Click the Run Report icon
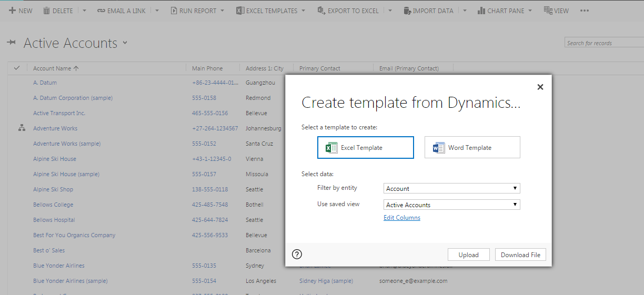Screen dimensions: 644x295 click(174, 11)
